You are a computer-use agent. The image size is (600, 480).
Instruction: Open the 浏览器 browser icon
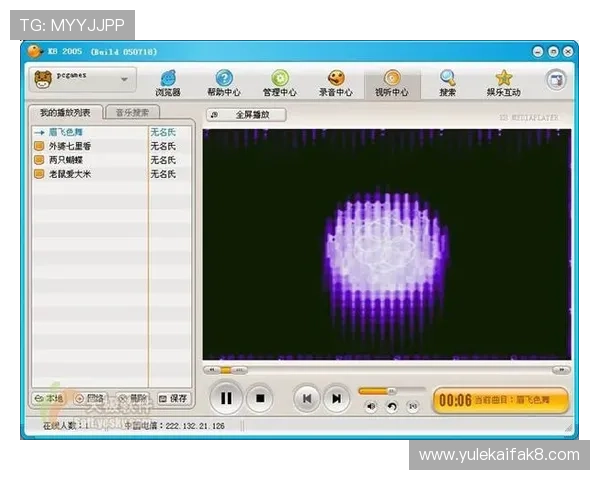tap(168, 81)
